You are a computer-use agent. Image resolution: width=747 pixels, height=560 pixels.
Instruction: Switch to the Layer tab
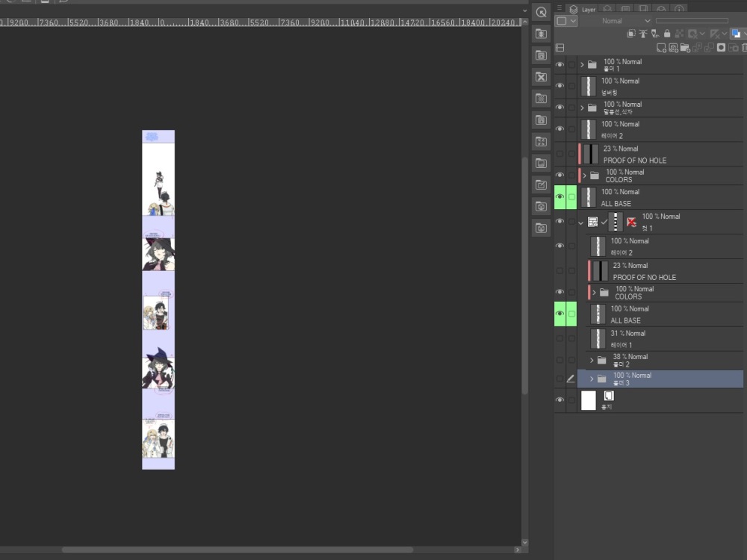click(x=583, y=9)
